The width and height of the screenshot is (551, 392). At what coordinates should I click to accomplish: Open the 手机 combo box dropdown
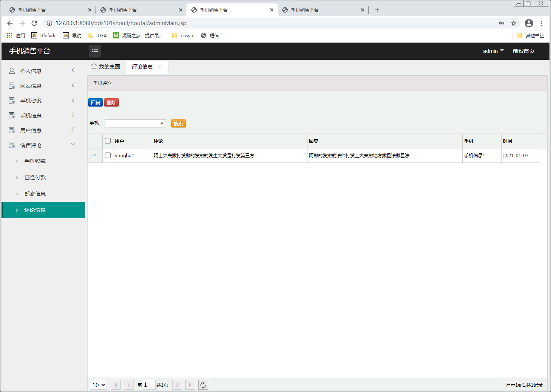[162, 123]
